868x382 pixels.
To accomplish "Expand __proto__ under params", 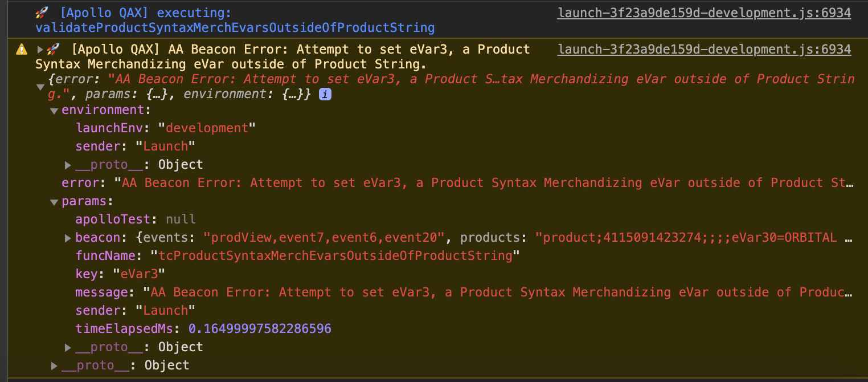I will [x=68, y=347].
